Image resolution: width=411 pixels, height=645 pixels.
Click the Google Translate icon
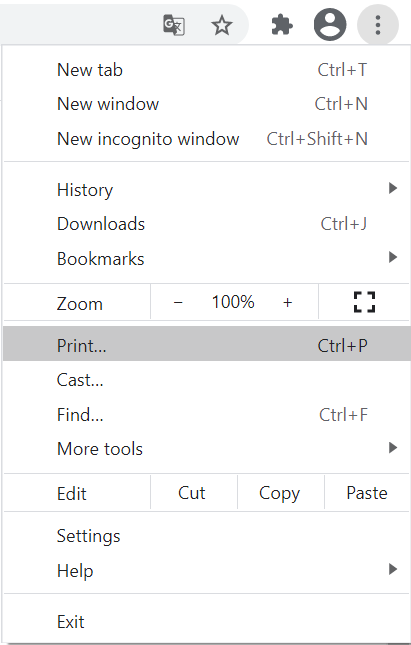coord(174,25)
